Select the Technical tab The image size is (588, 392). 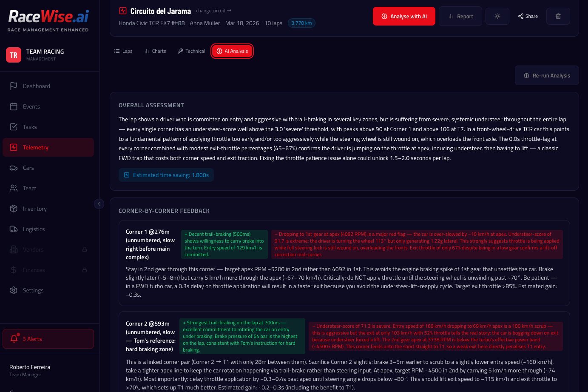[191, 51]
